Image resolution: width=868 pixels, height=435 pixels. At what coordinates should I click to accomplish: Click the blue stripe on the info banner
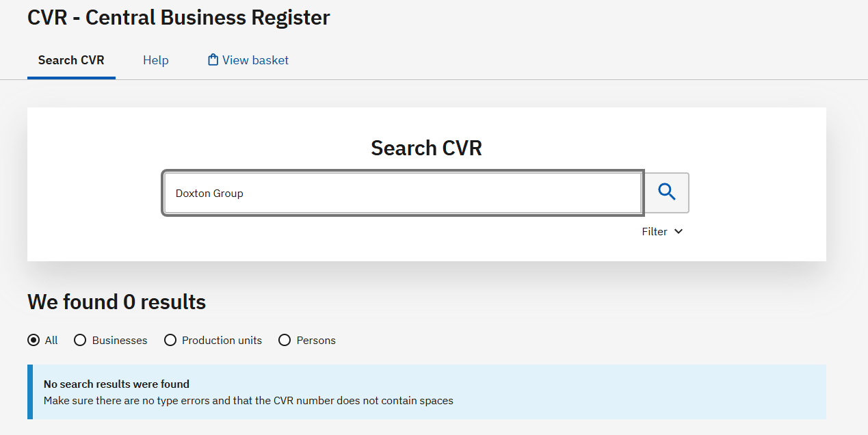tap(30, 392)
